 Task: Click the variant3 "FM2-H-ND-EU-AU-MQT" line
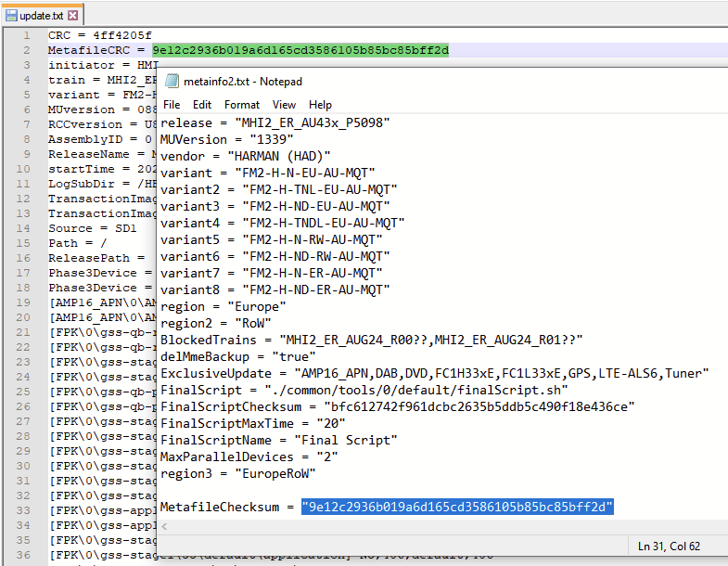coord(275,206)
